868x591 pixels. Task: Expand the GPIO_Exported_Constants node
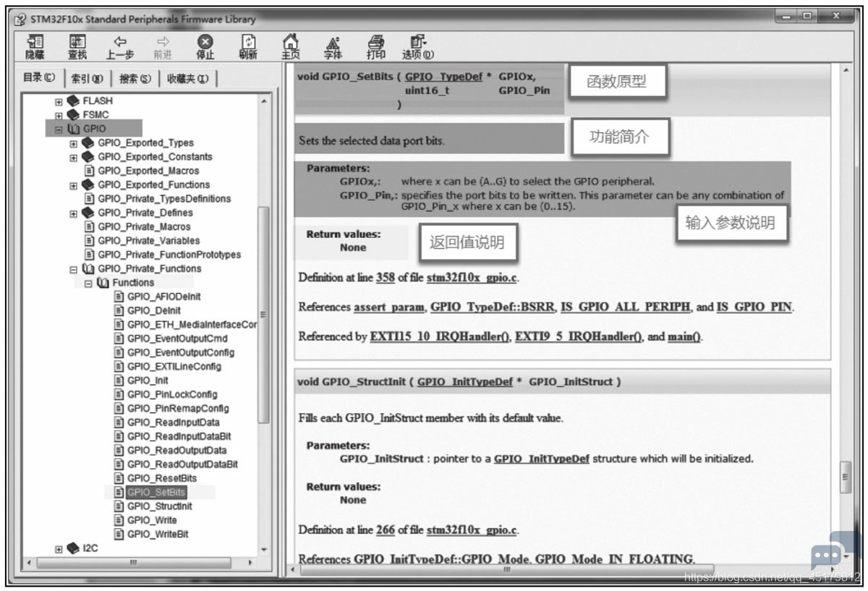[x=74, y=157]
